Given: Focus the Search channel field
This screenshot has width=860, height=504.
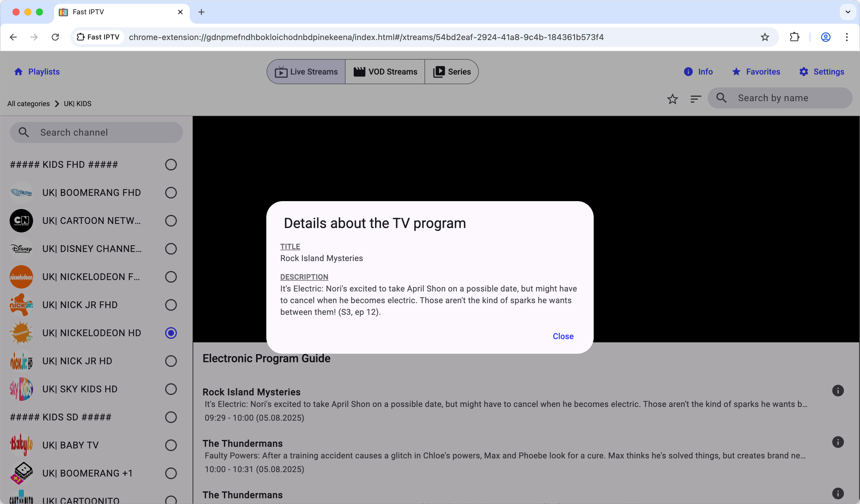Looking at the screenshot, I should [x=96, y=132].
